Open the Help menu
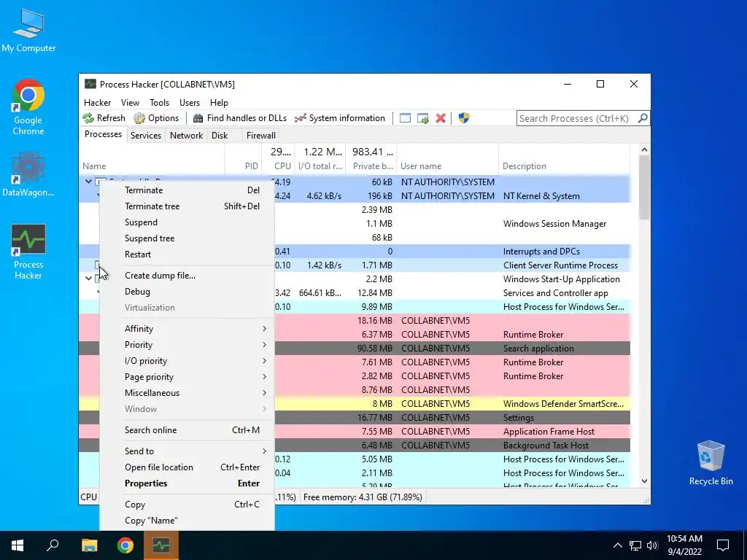The image size is (747, 560). (x=219, y=103)
